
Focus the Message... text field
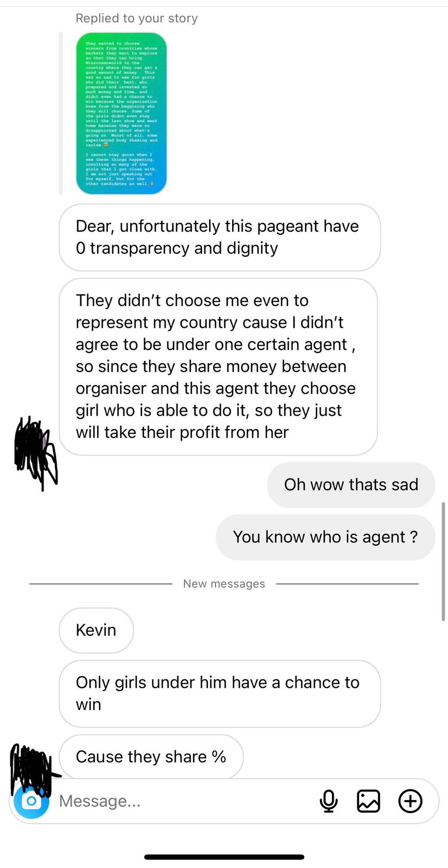[184, 801]
